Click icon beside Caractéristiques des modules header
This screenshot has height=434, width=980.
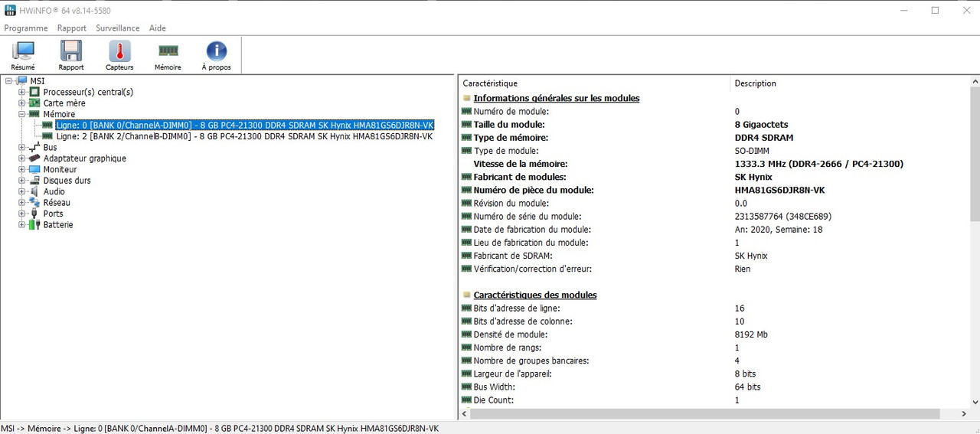tap(467, 295)
